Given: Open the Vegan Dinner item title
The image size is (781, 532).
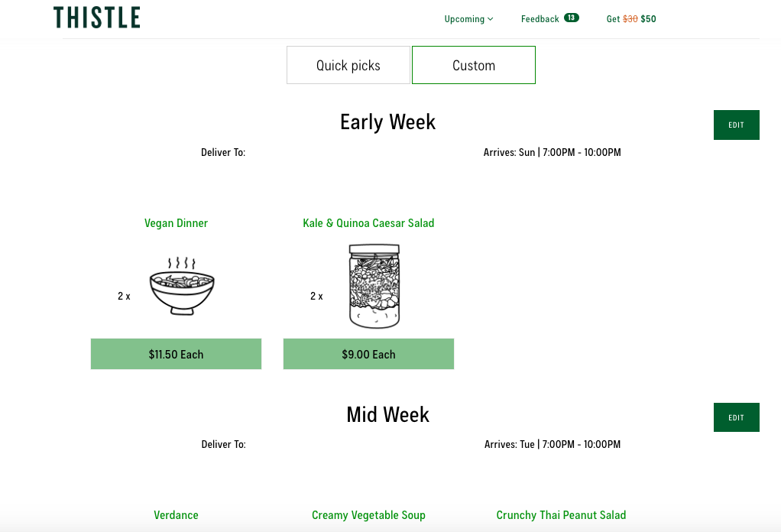Looking at the screenshot, I should (x=176, y=223).
